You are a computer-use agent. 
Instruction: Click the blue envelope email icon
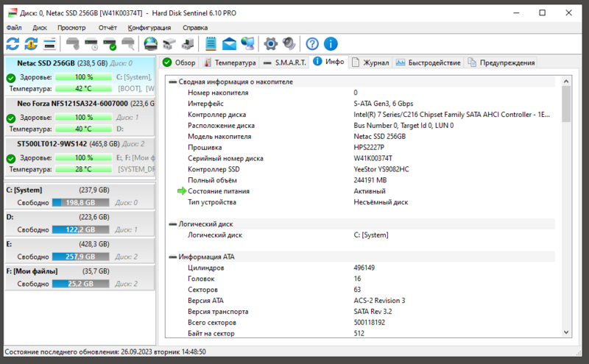229,43
